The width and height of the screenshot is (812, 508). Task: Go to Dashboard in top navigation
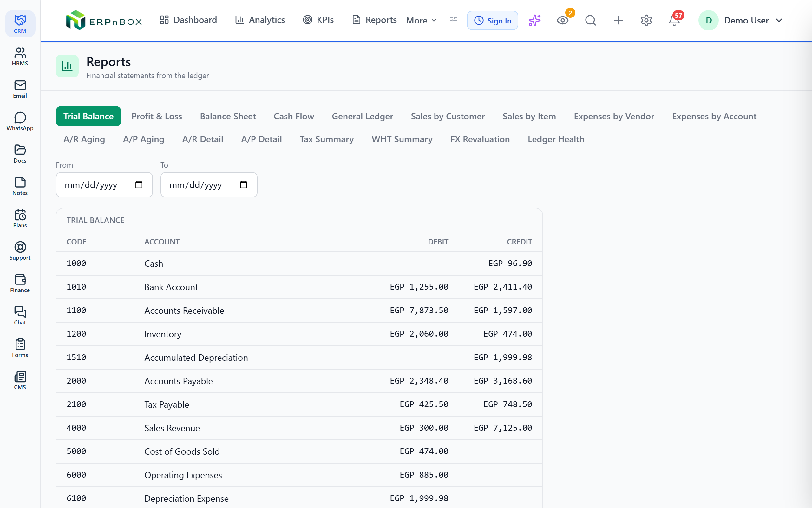tap(188, 20)
